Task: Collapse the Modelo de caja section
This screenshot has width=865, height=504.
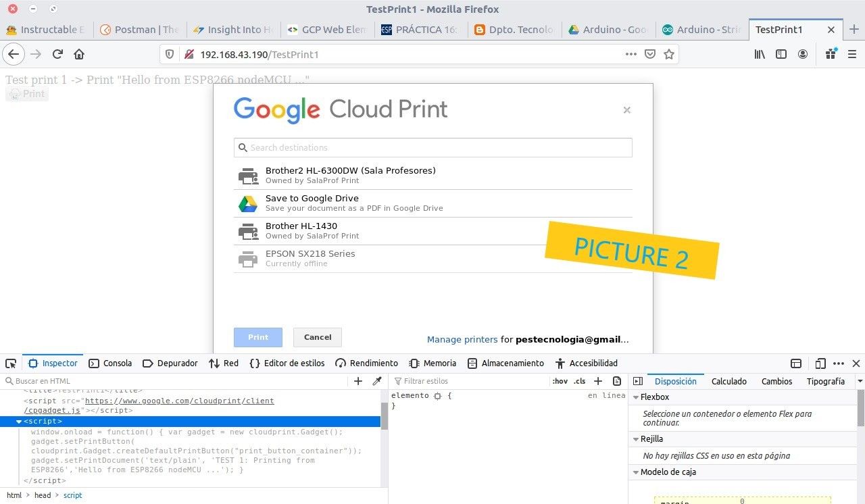Action: (635, 472)
